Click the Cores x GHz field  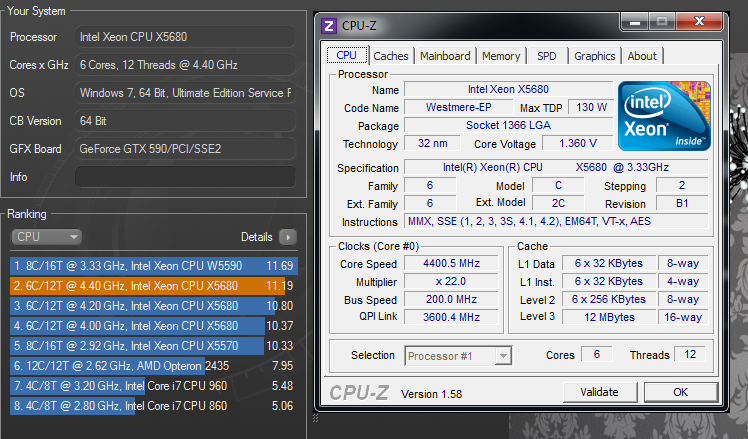point(185,65)
